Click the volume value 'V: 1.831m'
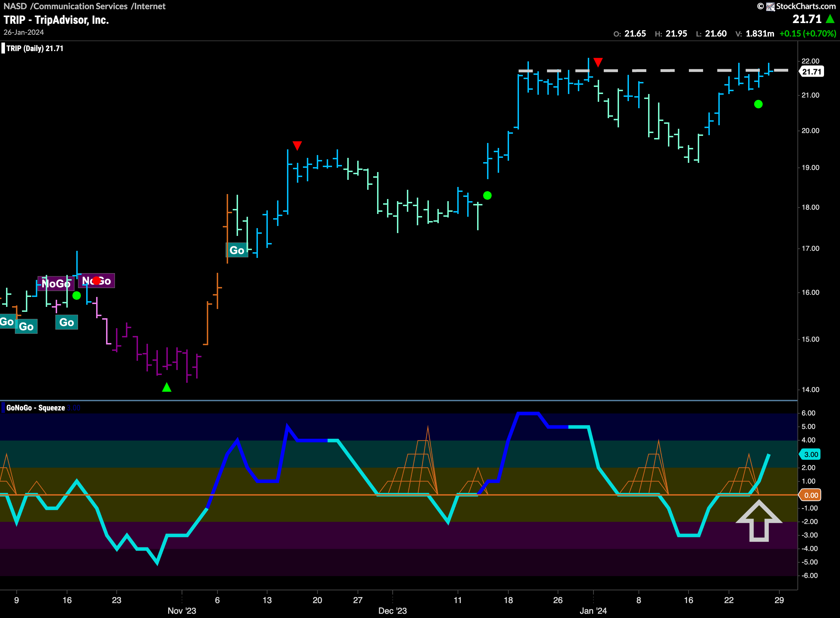The image size is (840, 618). 755,33
